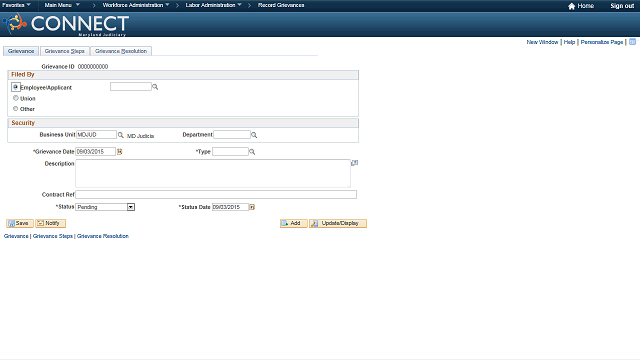Select the Union radio button
Image resolution: width=640 pixels, height=360 pixels.
pyautogui.click(x=16, y=98)
